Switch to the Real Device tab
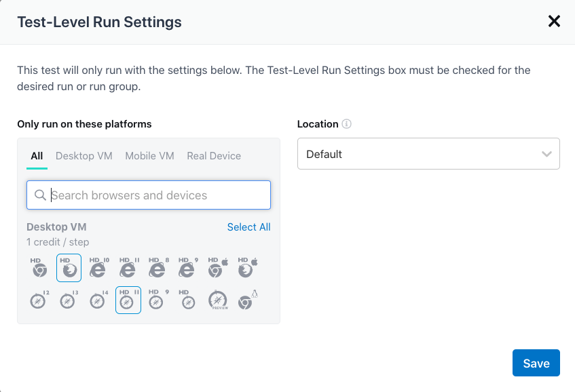575x392 pixels. pyautogui.click(x=214, y=156)
